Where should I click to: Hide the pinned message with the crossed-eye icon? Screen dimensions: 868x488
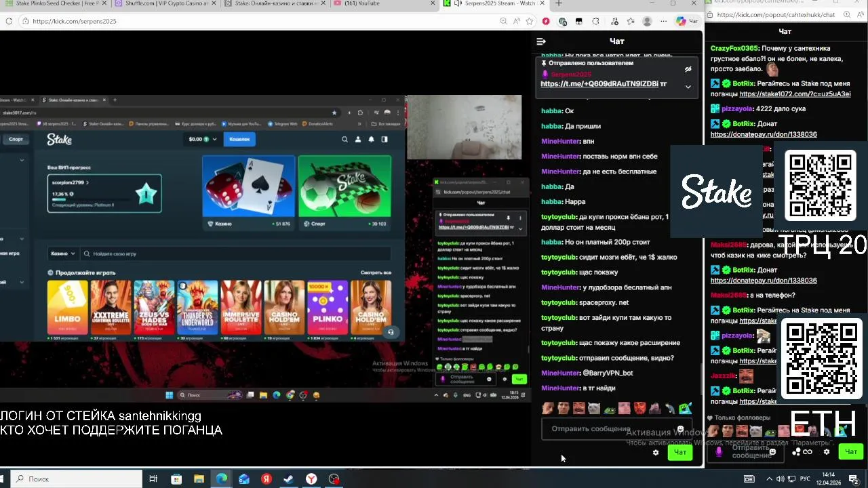click(688, 69)
